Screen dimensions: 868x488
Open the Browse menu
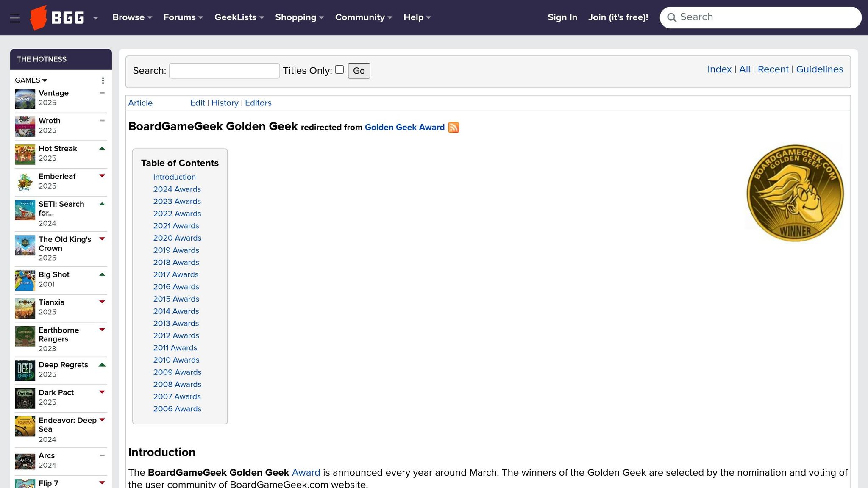point(132,17)
